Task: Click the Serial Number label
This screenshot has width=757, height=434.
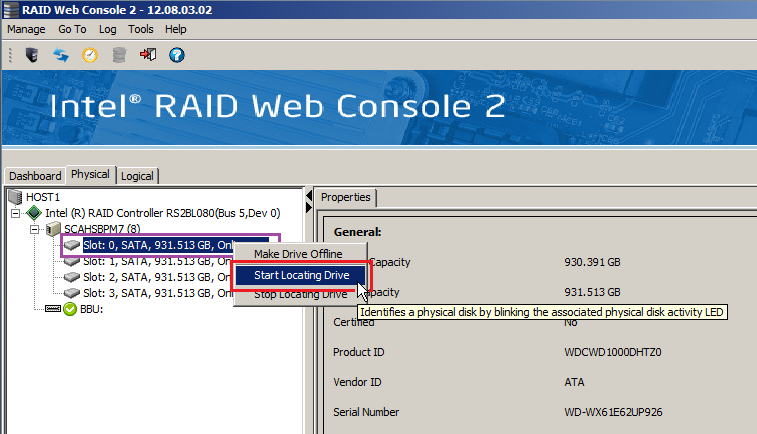Action: tap(366, 412)
